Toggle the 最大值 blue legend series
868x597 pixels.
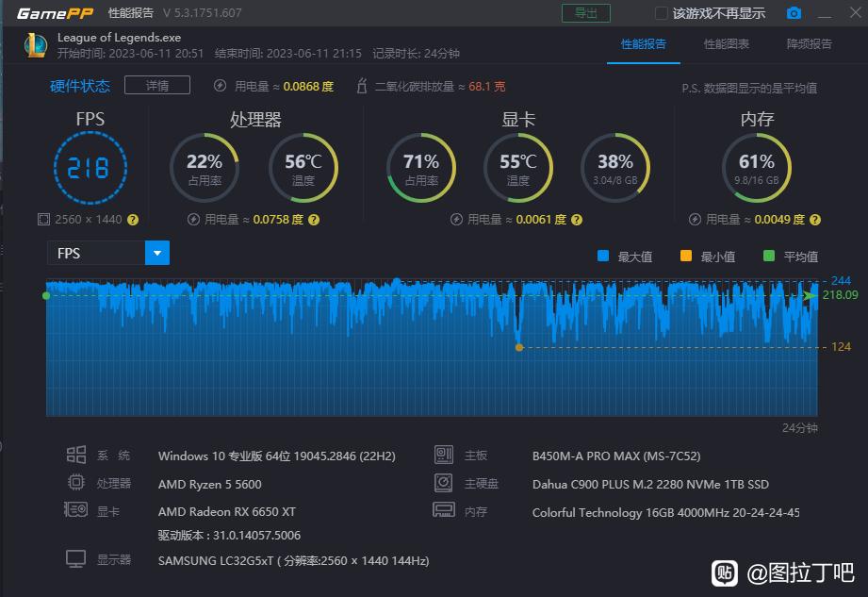(x=604, y=256)
